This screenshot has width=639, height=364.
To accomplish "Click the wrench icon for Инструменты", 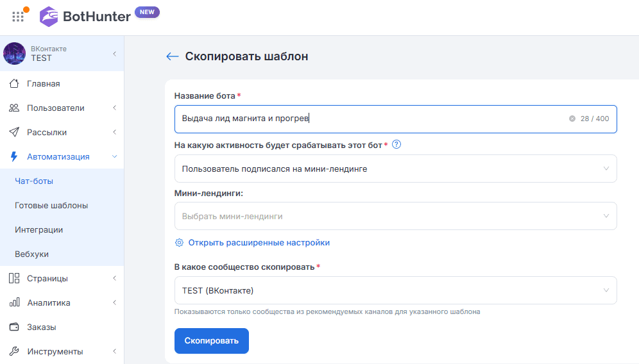I will (x=14, y=351).
